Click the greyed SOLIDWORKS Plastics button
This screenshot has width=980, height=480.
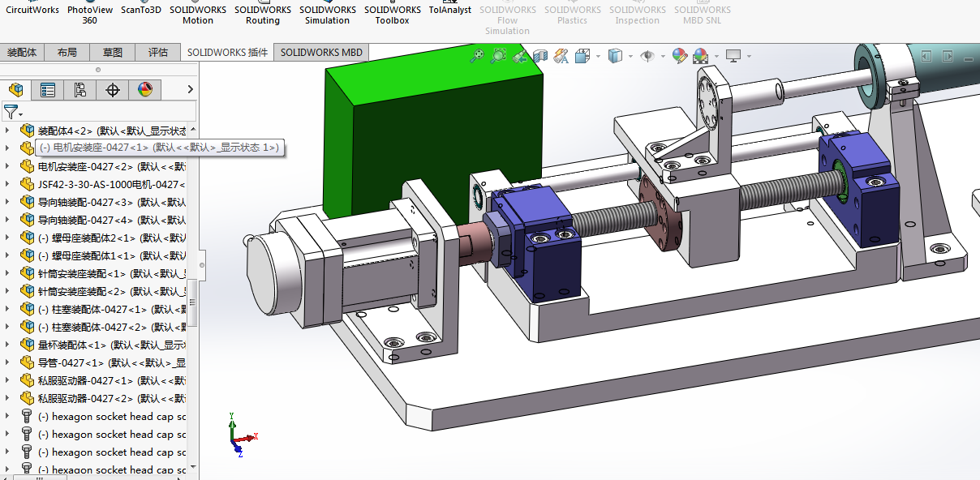[572, 15]
